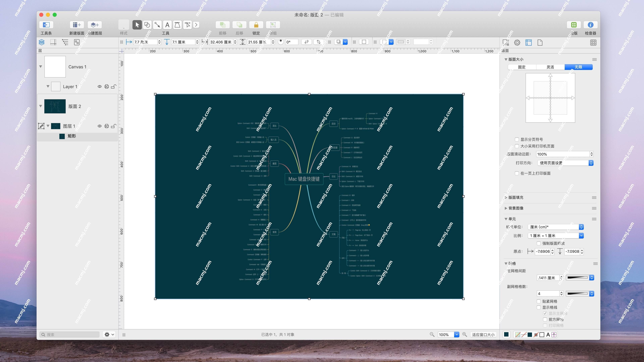
Task: Collapse the 版面 2 disclosure triangle
Action: coord(40,106)
